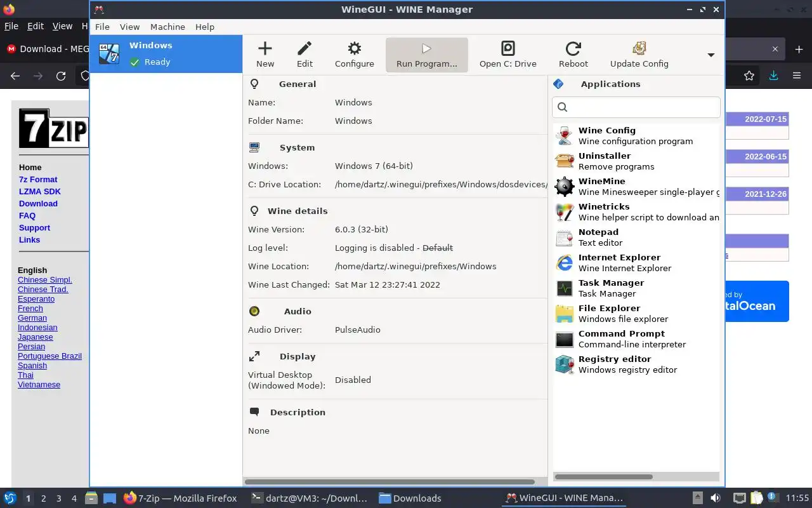This screenshot has height=508, width=812.
Task: Switch language to Esperanto
Action: pos(36,298)
